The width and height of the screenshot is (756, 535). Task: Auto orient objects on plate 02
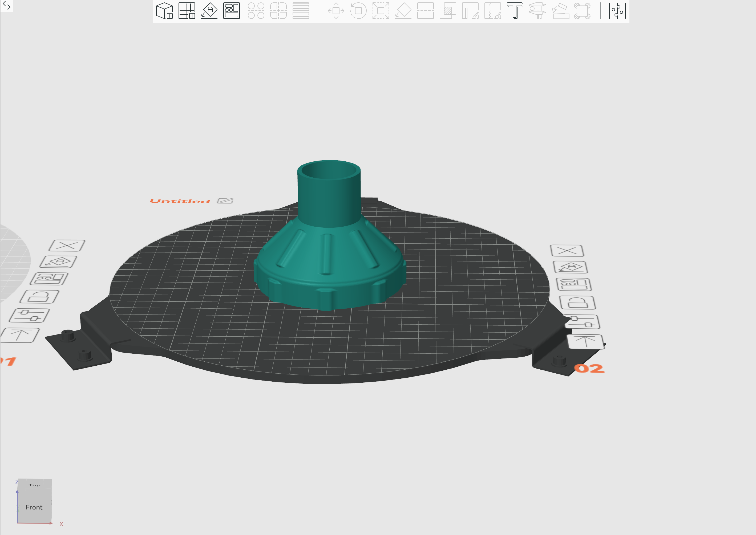(x=571, y=267)
